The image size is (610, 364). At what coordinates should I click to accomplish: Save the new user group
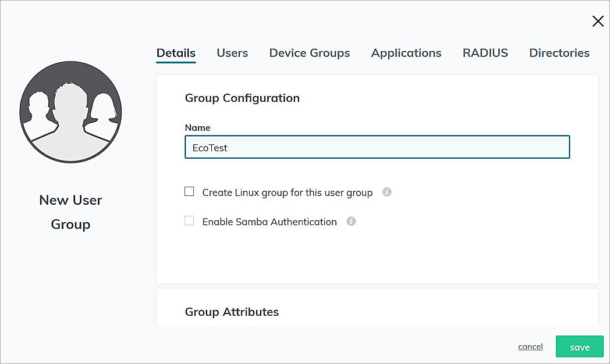pos(579,346)
